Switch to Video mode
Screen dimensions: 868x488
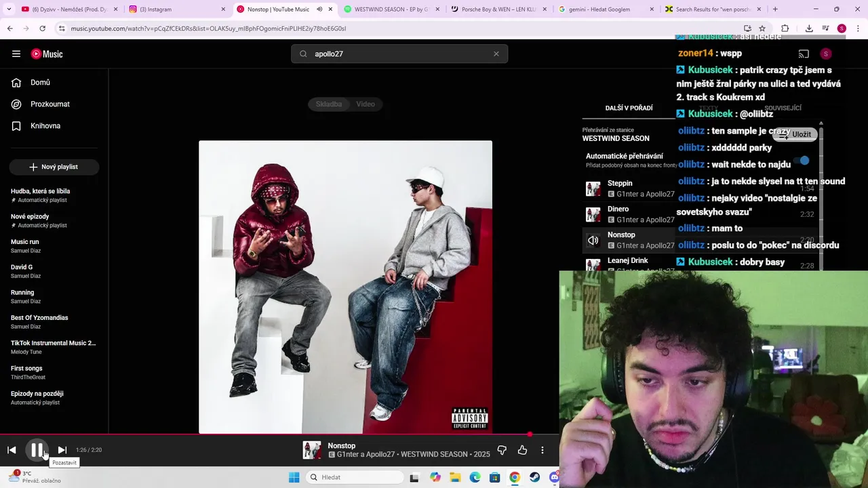point(366,104)
